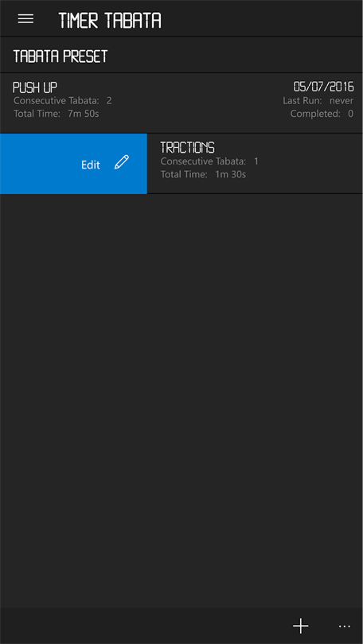This screenshot has width=363, height=644.
Task: Add a new preset with plus icon
Action: point(301,626)
